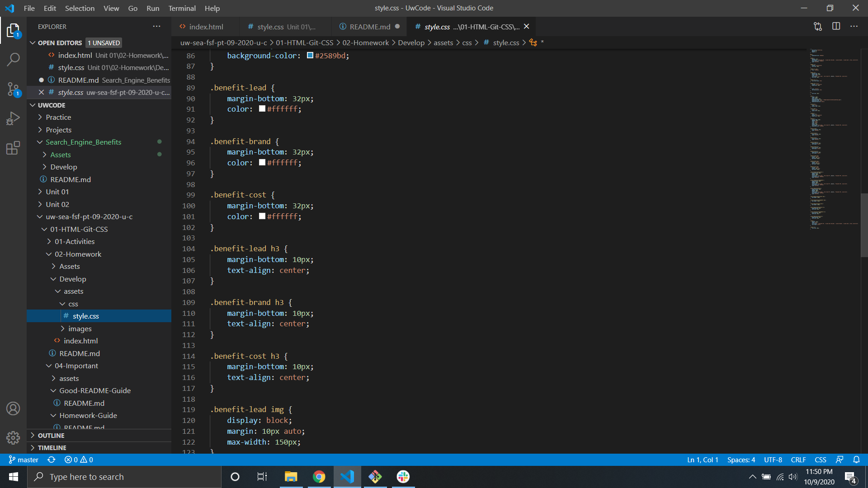The height and width of the screenshot is (488, 868).
Task: Click 02-Homework in breadcrumb path
Action: (x=365, y=42)
